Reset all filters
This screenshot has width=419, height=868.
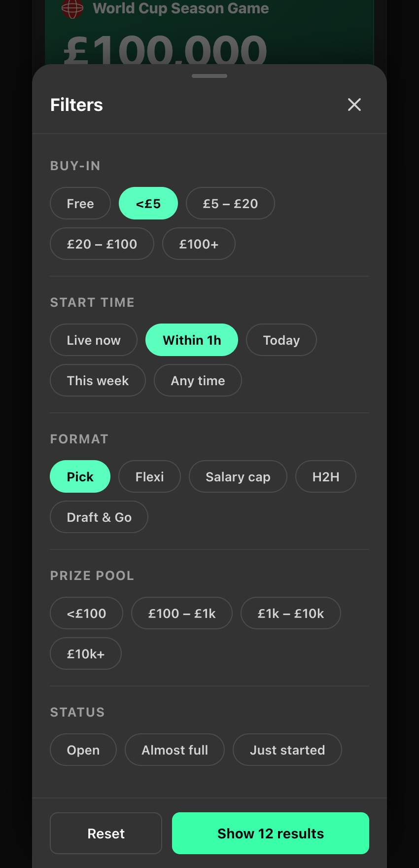click(x=106, y=833)
